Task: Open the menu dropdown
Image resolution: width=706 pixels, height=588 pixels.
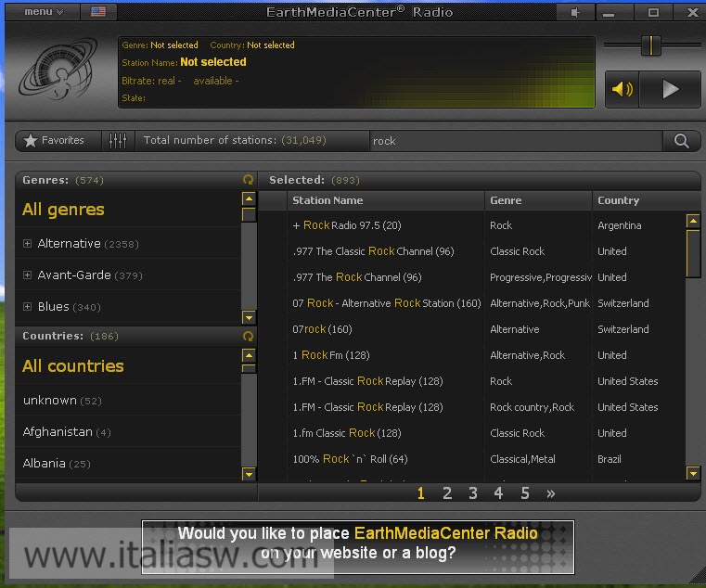Action: (44, 12)
